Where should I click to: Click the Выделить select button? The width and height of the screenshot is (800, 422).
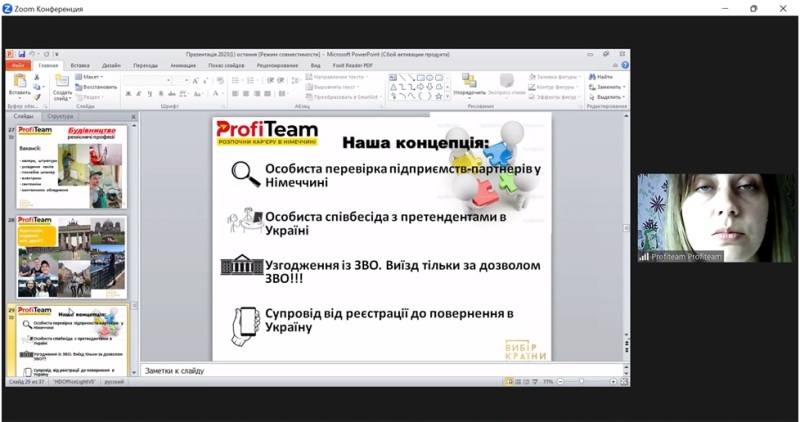pos(607,97)
